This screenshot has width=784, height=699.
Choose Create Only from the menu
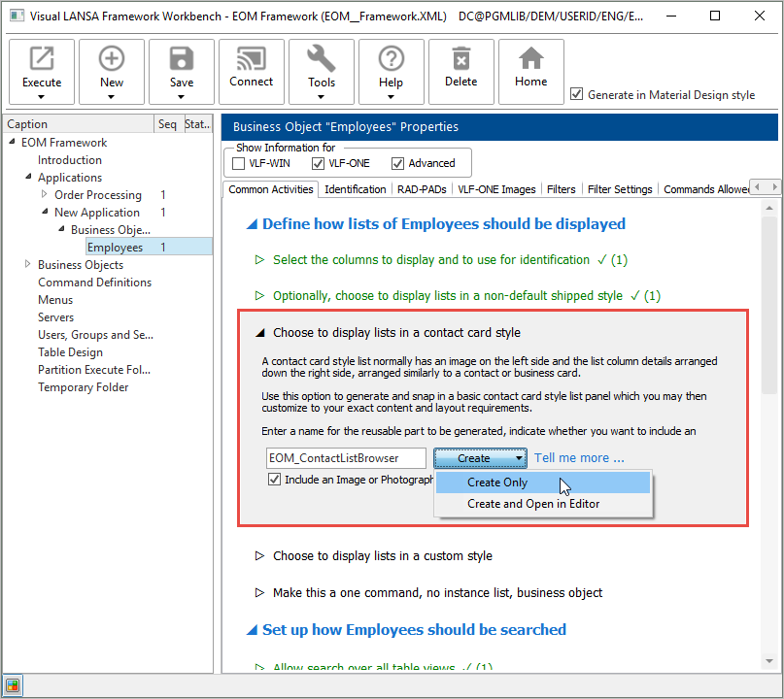point(542,483)
